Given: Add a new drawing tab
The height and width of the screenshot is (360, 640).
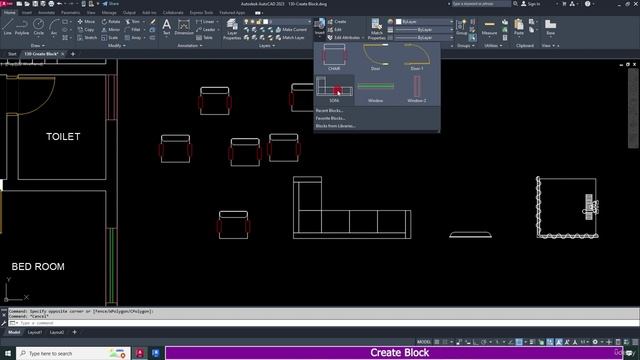Looking at the screenshot, I should pyautogui.click(x=73, y=54).
